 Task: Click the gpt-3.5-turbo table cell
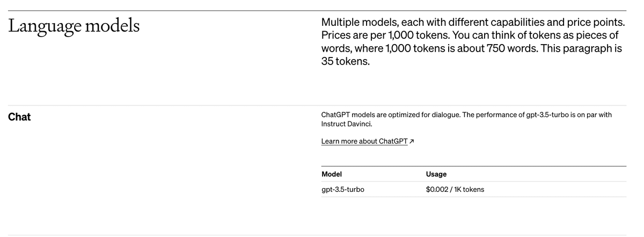click(x=343, y=189)
